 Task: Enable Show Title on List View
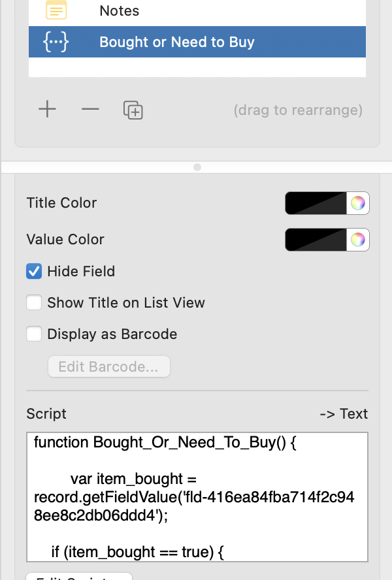pos(34,302)
